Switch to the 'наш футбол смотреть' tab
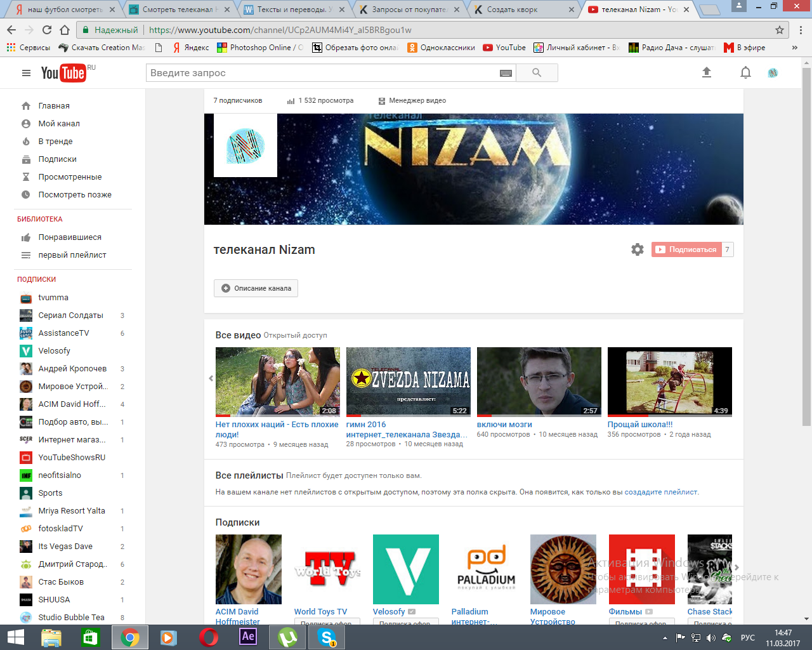The height and width of the screenshot is (650, 812). tap(65, 10)
